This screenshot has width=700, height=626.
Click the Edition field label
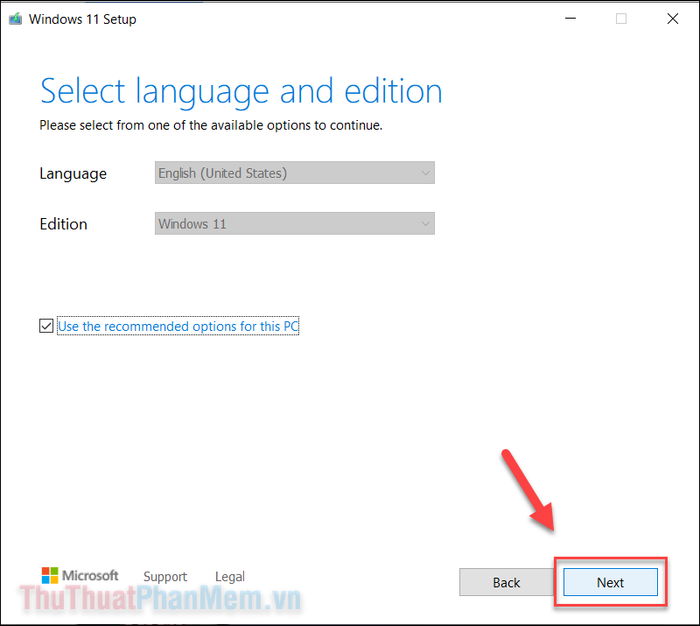(x=63, y=224)
